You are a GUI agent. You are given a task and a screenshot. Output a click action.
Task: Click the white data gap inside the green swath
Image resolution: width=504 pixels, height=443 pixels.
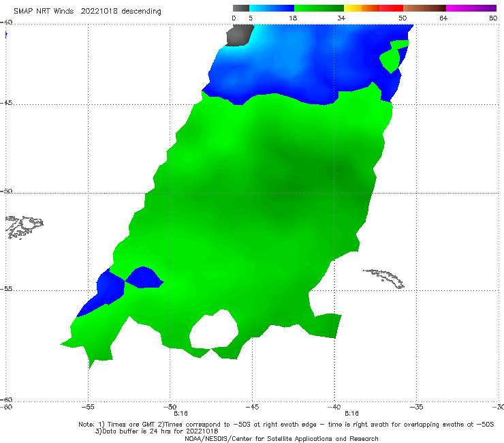click(x=214, y=329)
